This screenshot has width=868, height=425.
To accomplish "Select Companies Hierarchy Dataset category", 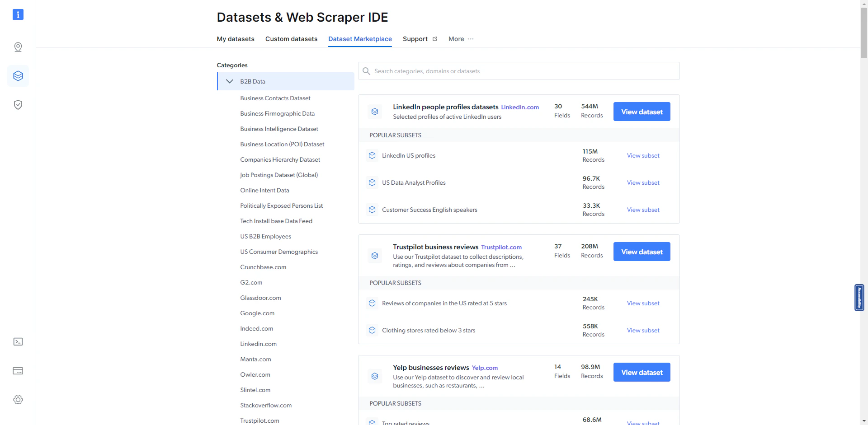I will tap(280, 159).
